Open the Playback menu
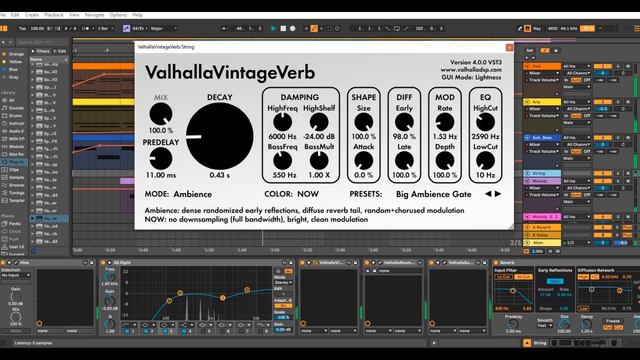 point(53,15)
